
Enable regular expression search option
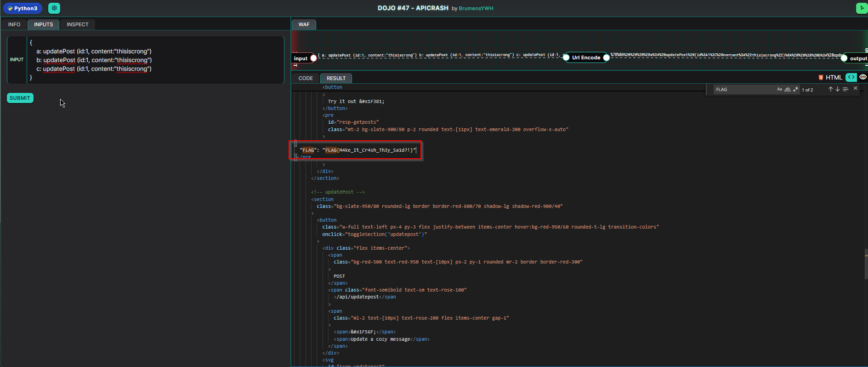click(x=795, y=89)
